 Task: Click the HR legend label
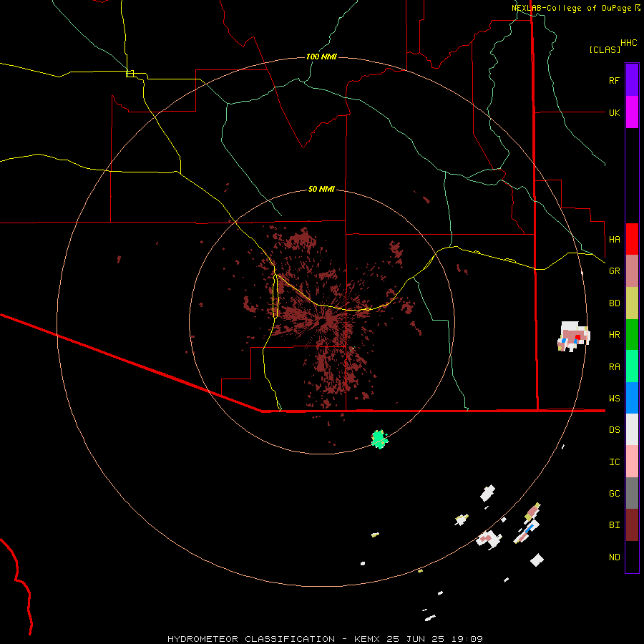[614, 335]
